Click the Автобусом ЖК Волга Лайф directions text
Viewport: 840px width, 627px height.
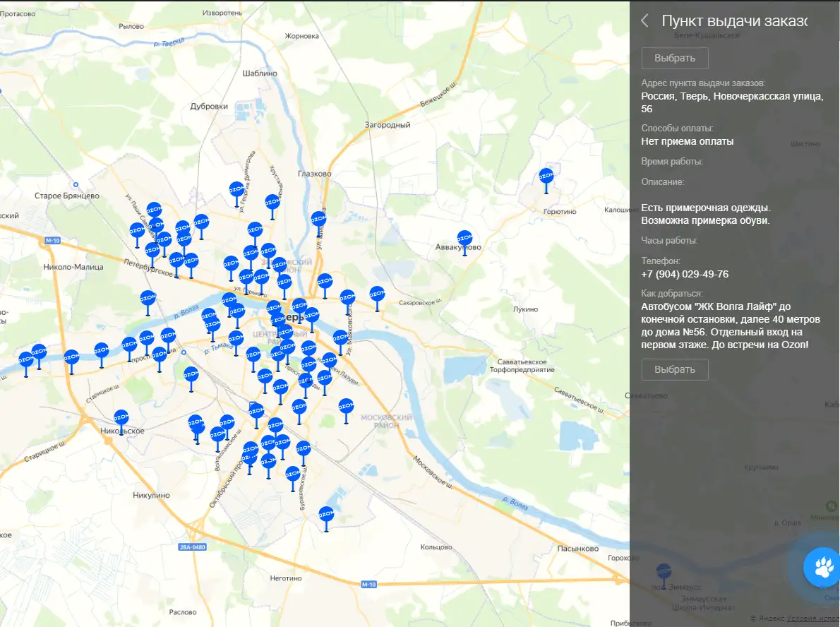tap(731, 326)
